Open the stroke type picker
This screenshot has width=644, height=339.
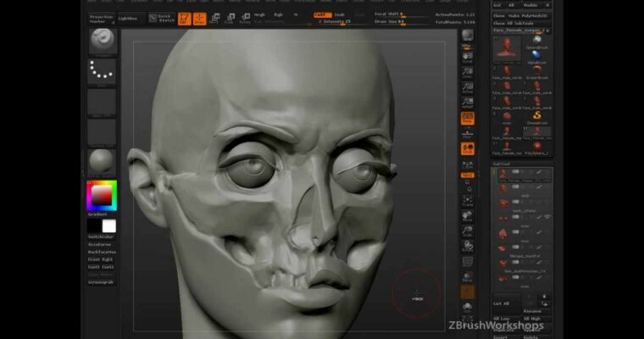[103, 71]
